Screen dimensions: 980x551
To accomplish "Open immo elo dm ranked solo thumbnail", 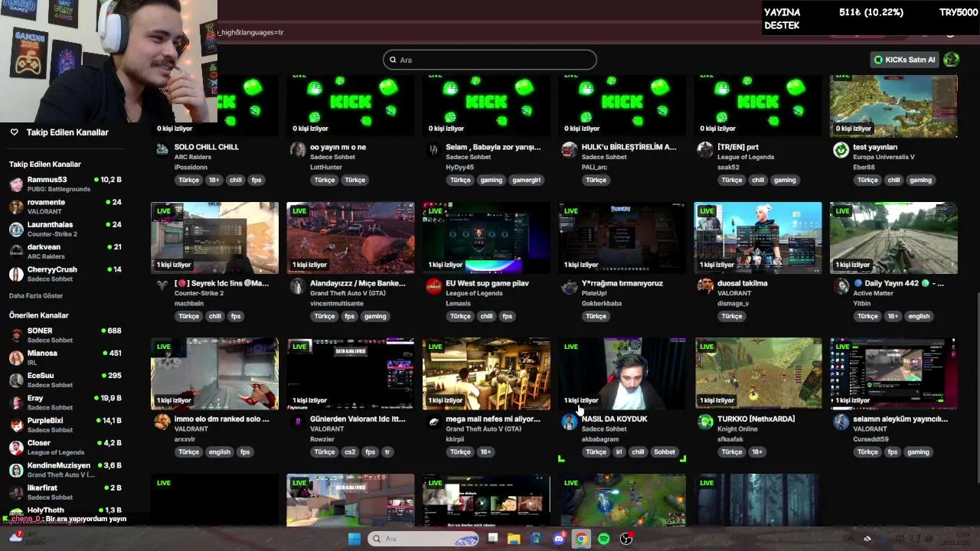I will pos(215,373).
